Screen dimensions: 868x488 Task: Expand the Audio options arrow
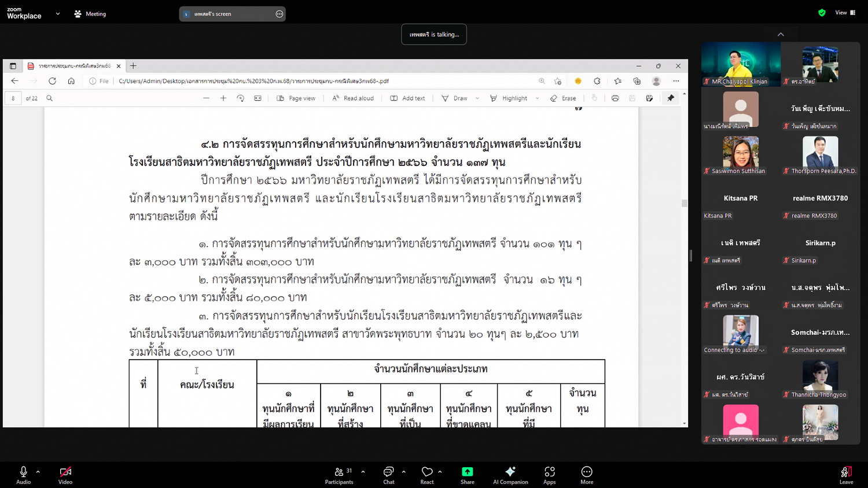38,472
